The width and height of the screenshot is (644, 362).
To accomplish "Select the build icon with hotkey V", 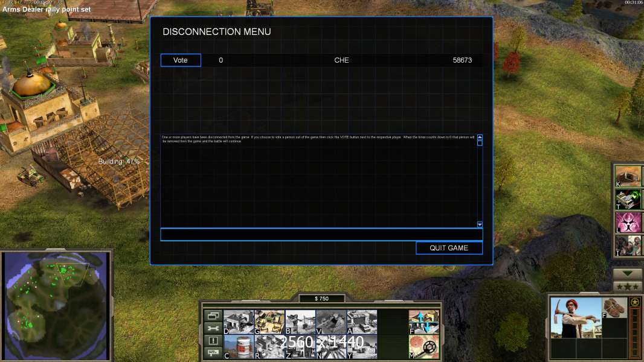I will pyautogui.click(x=331, y=322).
